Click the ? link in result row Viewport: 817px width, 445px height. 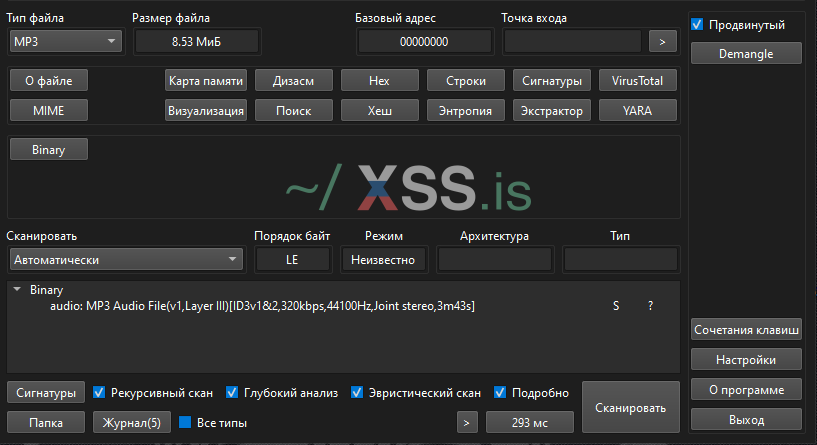[650, 306]
